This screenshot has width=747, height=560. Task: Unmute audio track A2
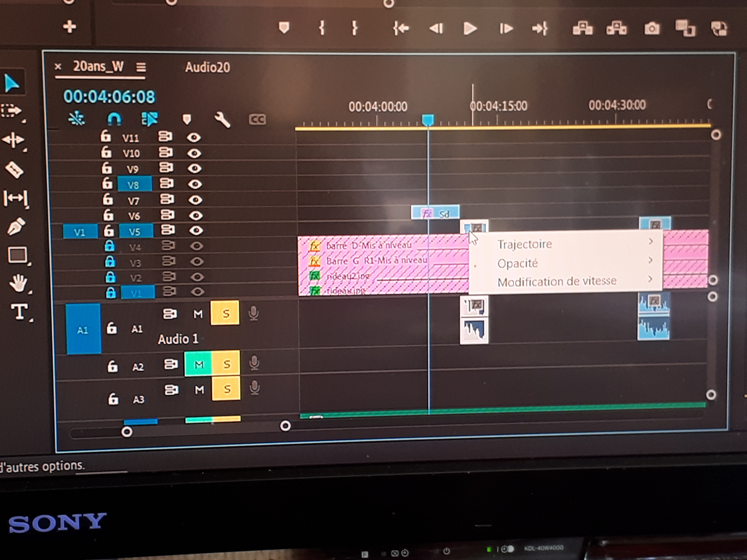pyautogui.click(x=199, y=364)
